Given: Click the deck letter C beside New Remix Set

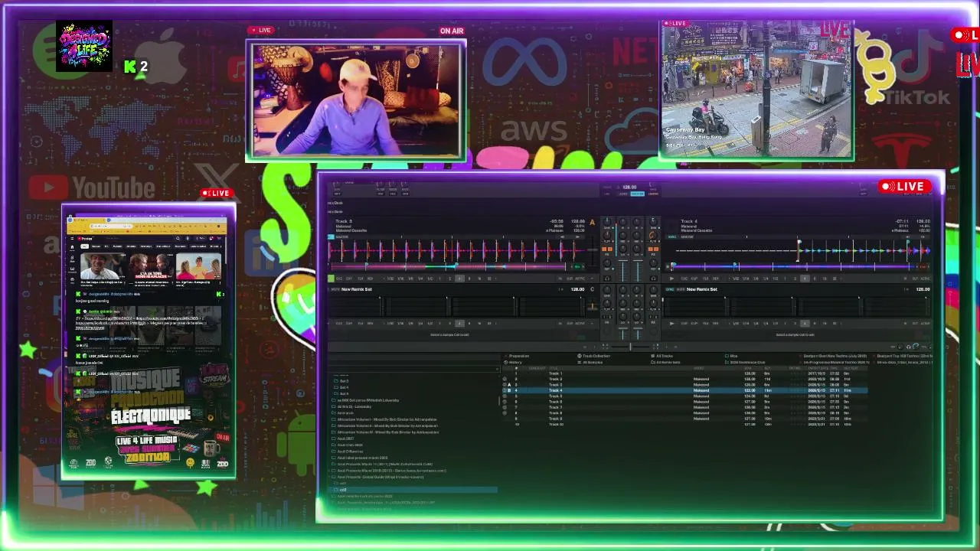Looking at the screenshot, I should (x=592, y=289).
